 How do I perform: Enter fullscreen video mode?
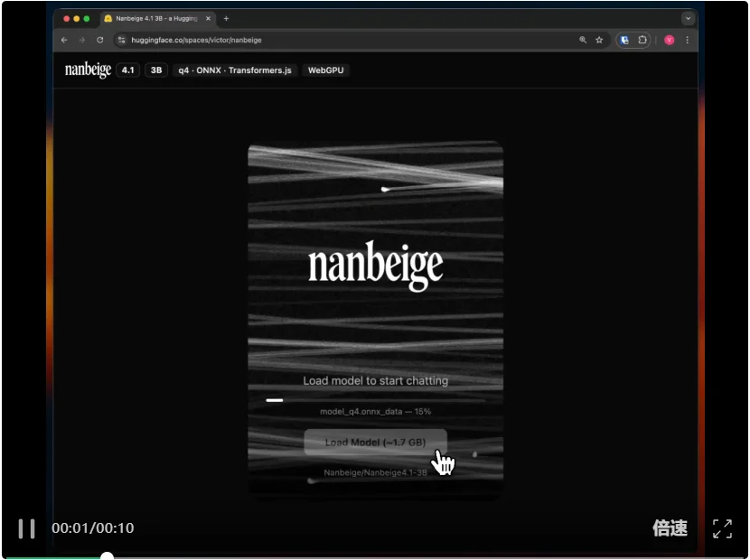click(x=722, y=528)
